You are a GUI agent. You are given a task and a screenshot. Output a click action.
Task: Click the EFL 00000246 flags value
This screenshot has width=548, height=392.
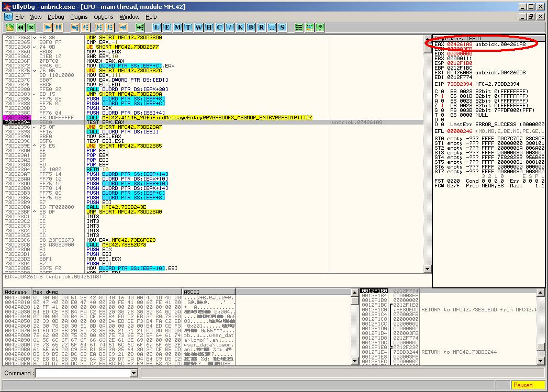pyautogui.click(x=460, y=131)
